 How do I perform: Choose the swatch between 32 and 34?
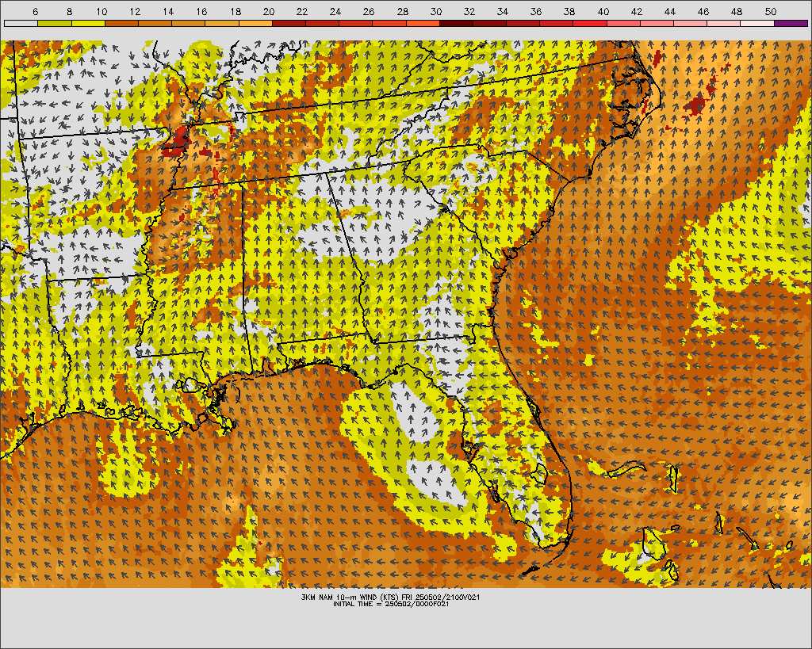coord(489,23)
